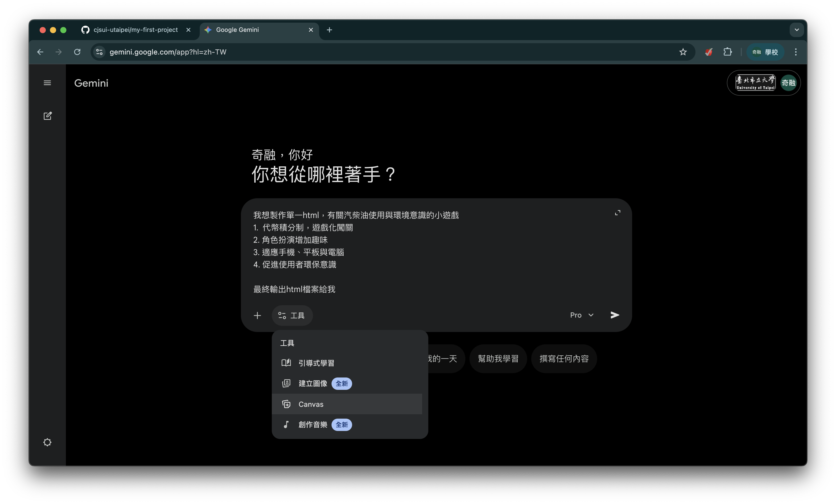Click the Gemini sparkle favicon on tab
This screenshot has height=504, width=836.
coord(208,30)
